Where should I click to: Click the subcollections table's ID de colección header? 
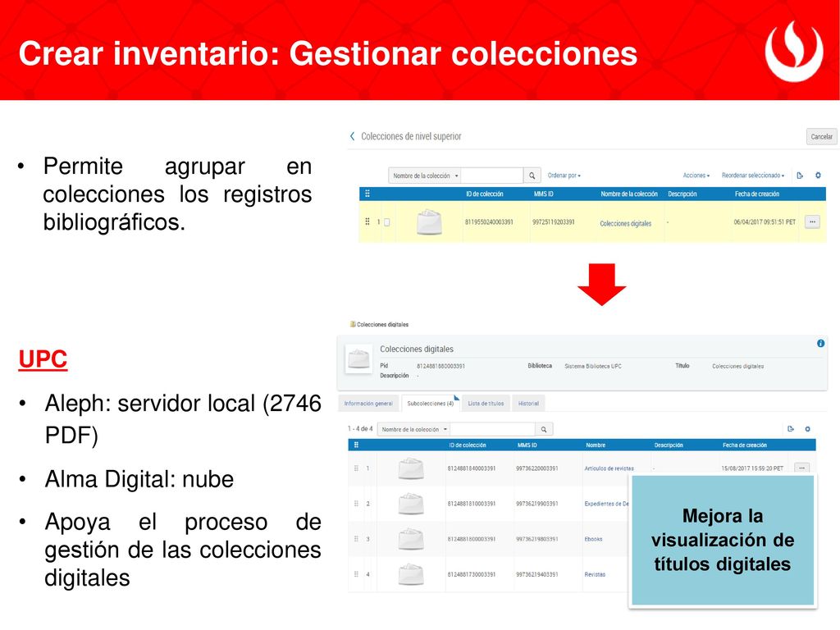(467, 445)
